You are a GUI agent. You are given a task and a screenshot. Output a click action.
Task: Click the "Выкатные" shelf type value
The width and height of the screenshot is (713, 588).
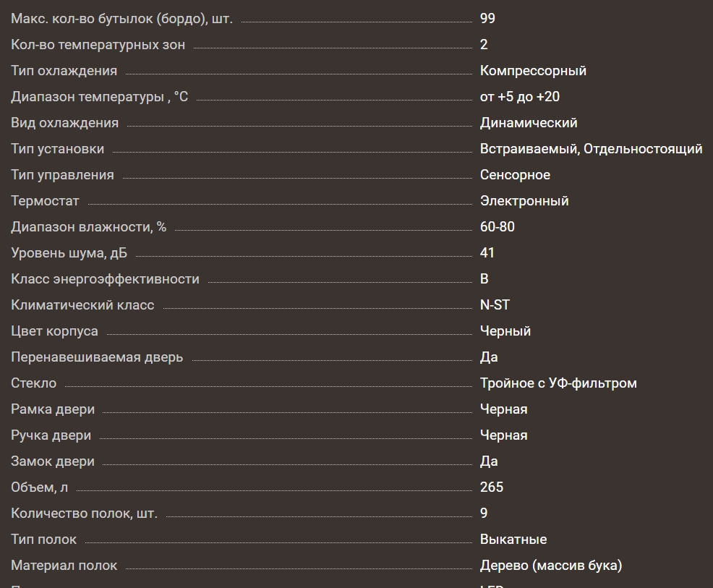pos(513,540)
